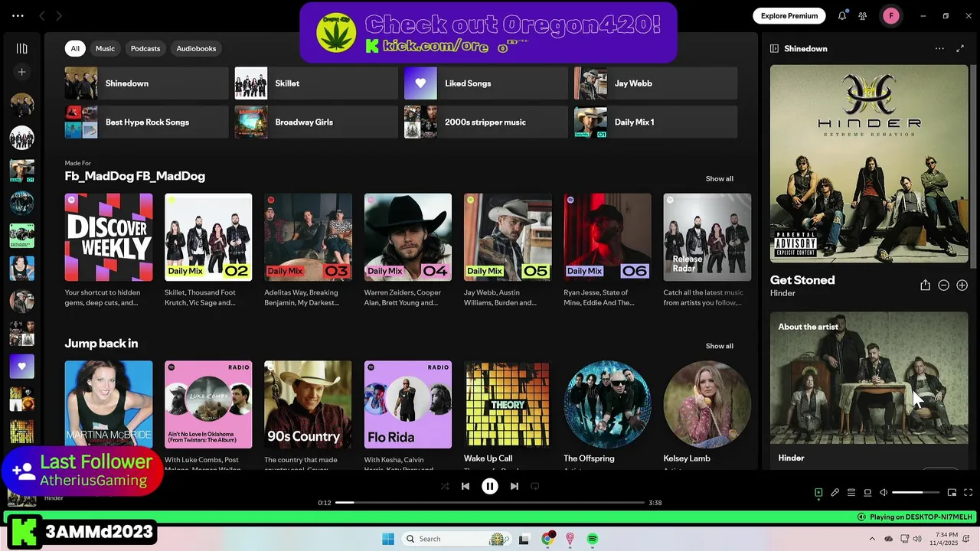Open the profile F account menu
The height and width of the screenshot is (551, 980).
(x=891, y=15)
